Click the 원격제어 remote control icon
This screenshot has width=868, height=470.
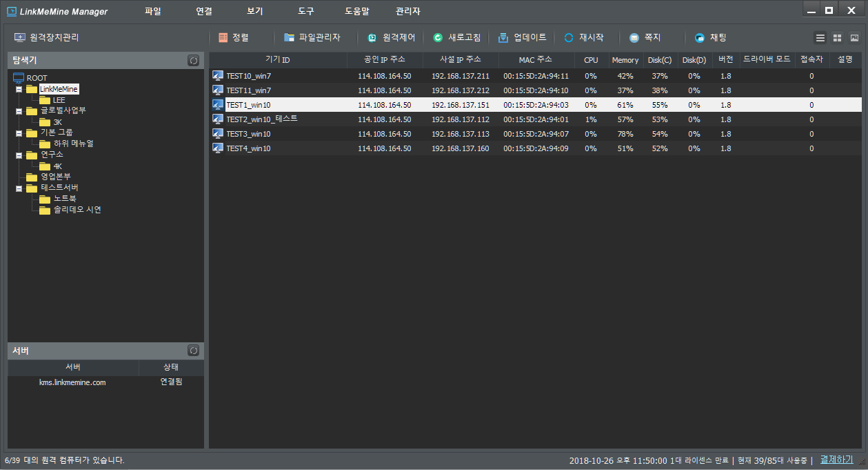[x=372, y=38]
